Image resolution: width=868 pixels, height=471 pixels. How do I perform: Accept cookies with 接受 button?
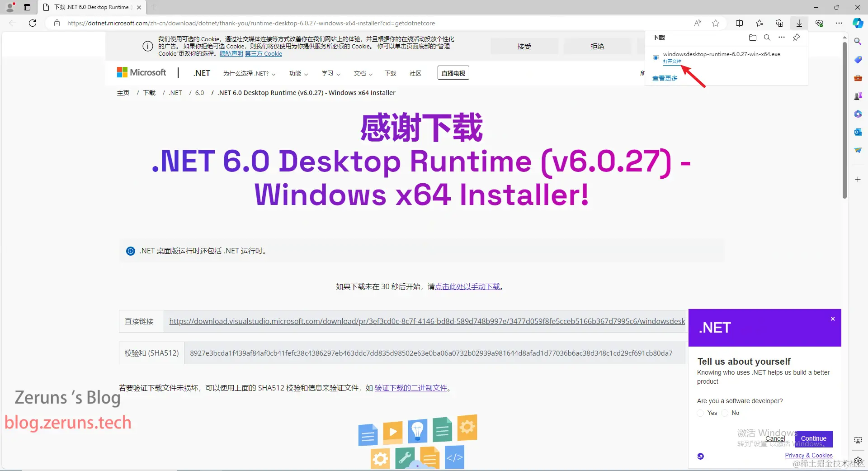(x=524, y=46)
